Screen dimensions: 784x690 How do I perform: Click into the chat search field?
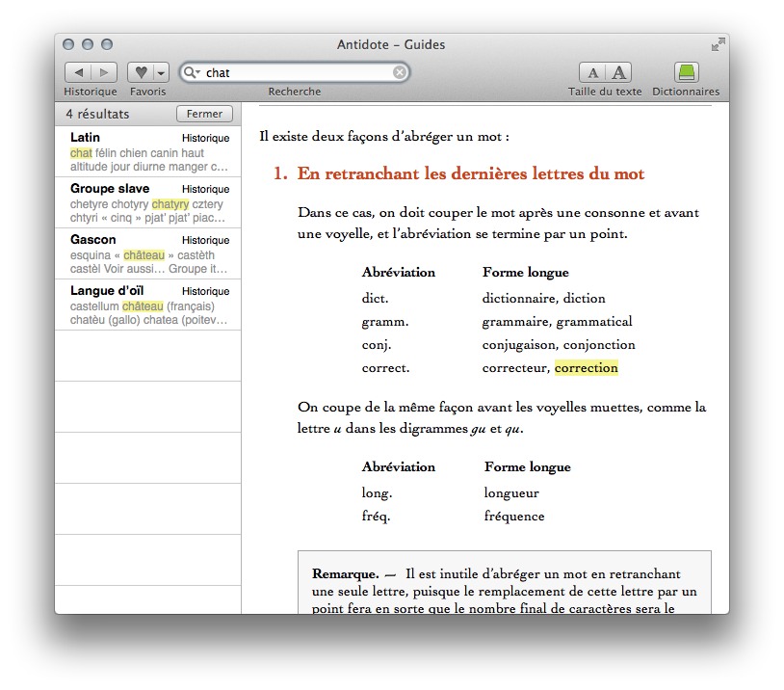[x=297, y=72]
